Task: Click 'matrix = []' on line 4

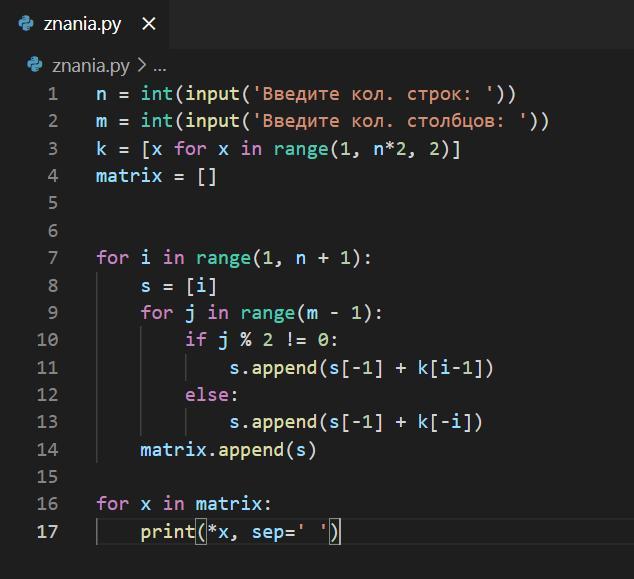Action: tap(156, 176)
